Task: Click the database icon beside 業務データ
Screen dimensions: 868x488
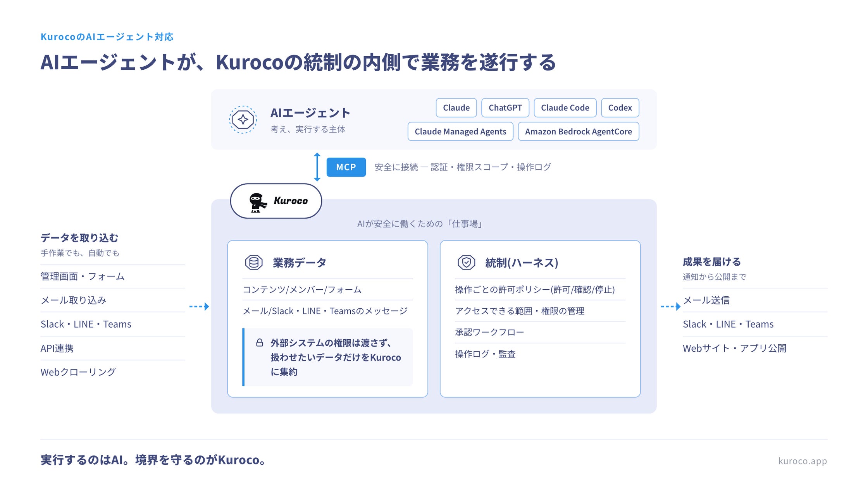Action: point(254,263)
